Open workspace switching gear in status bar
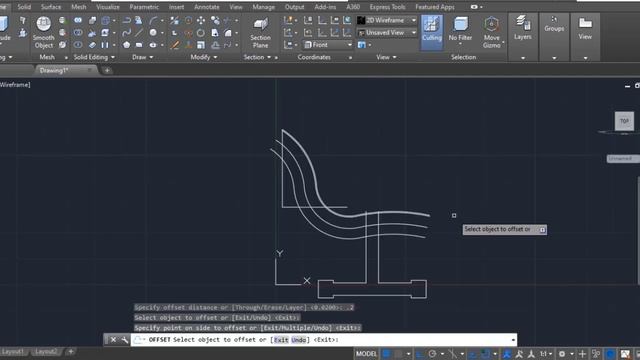Screen dimensions: 640x360 [562, 353]
